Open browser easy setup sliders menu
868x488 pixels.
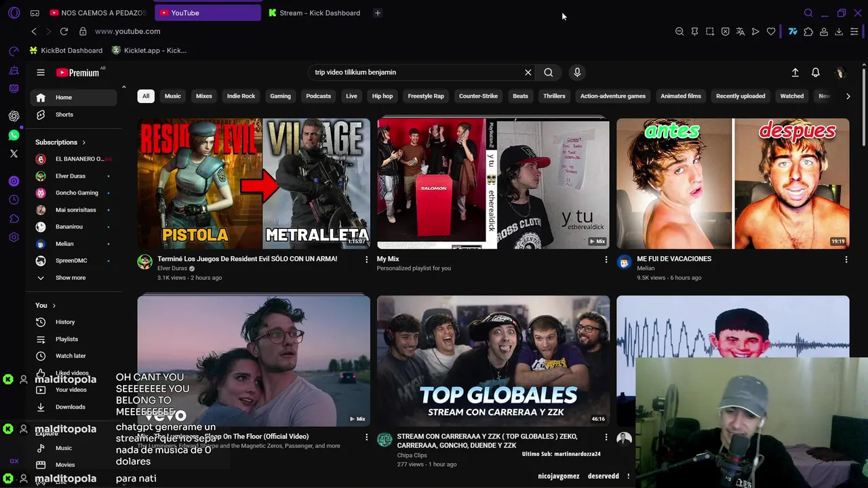click(x=854, y=31)
